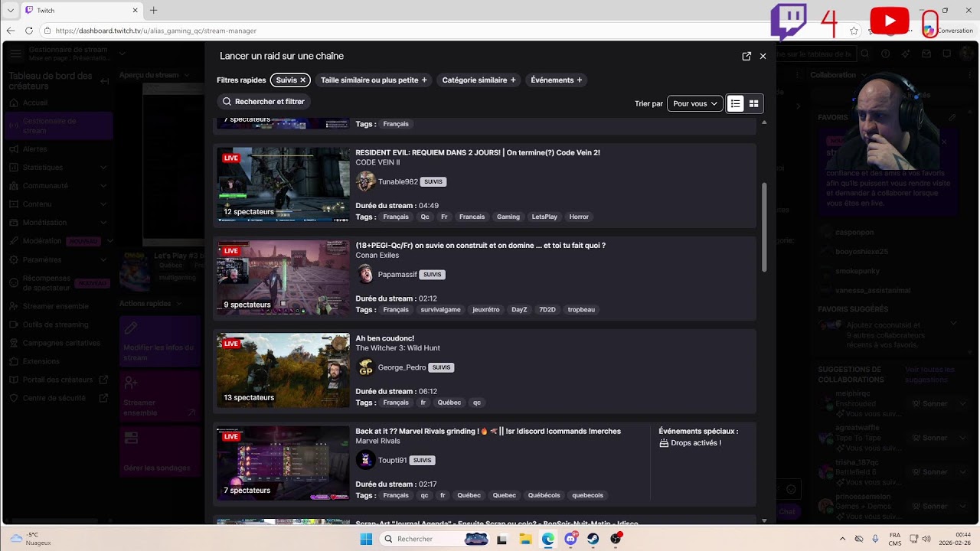980x551 pixels.
Task: Open Steam from the taskbar
Action: tap(593, 539)
